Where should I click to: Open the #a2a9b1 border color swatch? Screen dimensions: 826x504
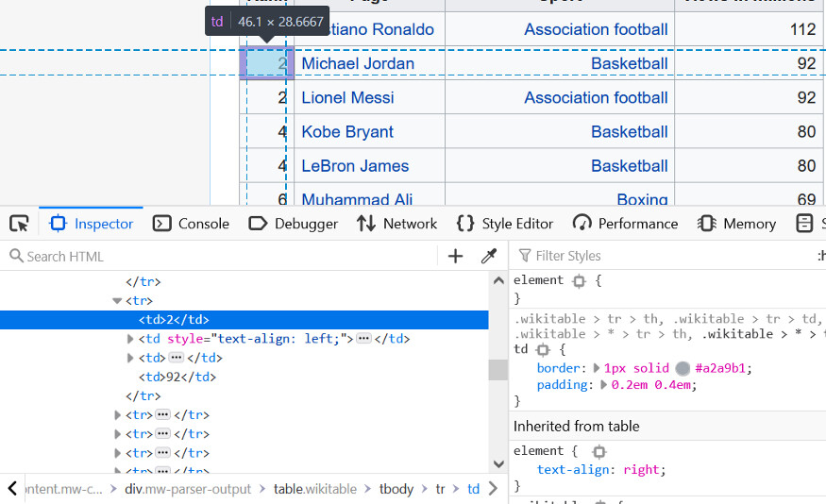click(x=683, y=368)
